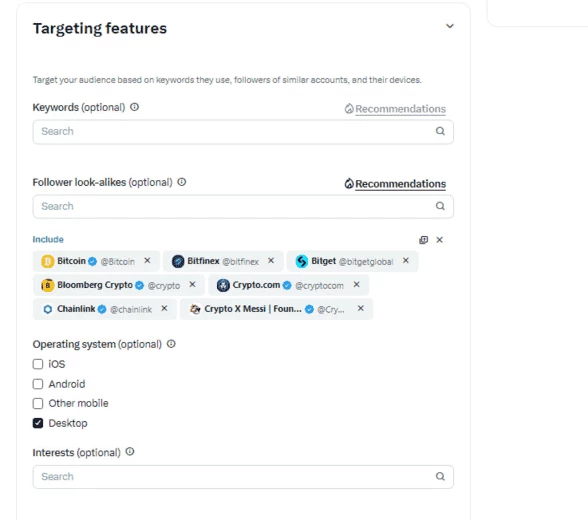Enable the iOS checkbox
Screen dimensions: 588x520
pos(38,364)
